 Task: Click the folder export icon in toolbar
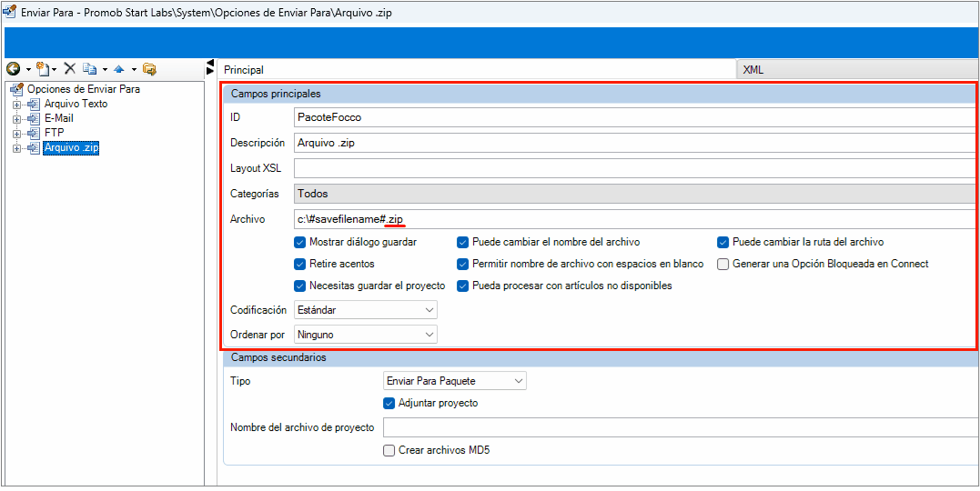(x=148, y=69)
